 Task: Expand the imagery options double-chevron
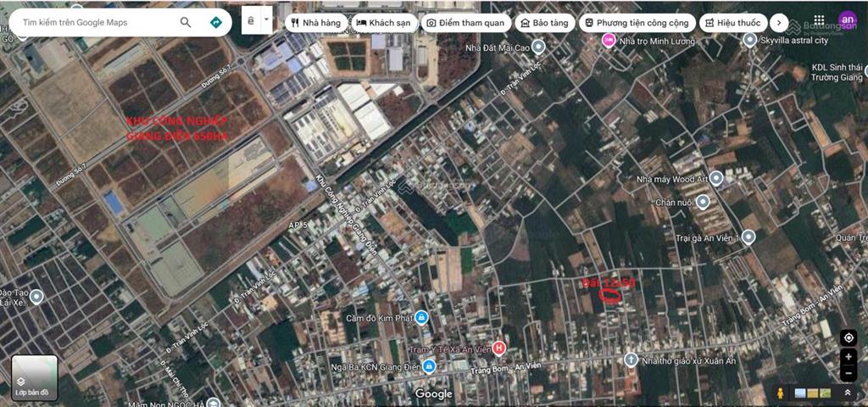847,393
